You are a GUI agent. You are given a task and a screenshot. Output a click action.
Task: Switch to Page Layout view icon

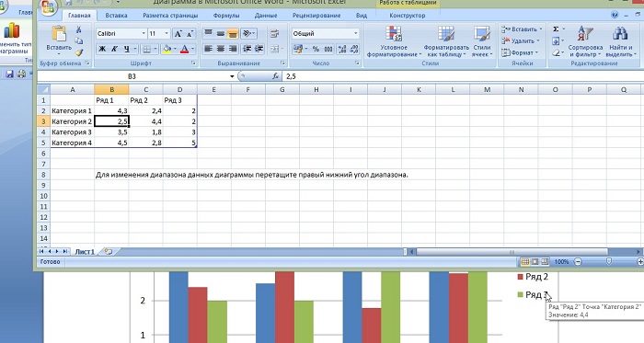point(535,262)
